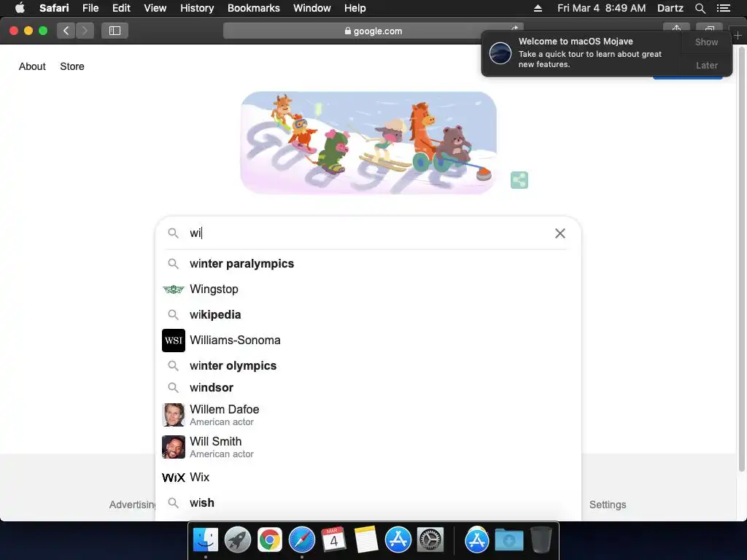The image size is (747, 560).
Task: Click the date and time in menu bar
Action: click(601, 8)
